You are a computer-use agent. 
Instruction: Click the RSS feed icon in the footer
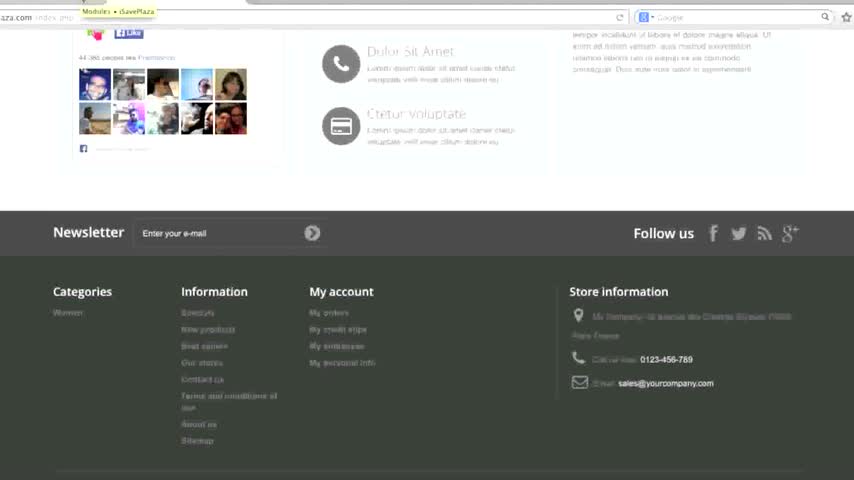click(764, 233)
